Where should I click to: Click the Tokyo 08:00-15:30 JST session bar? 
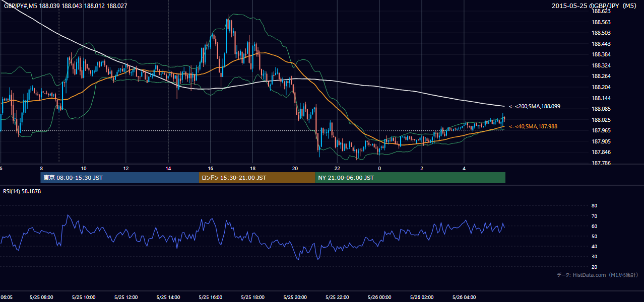coord(120,178)
